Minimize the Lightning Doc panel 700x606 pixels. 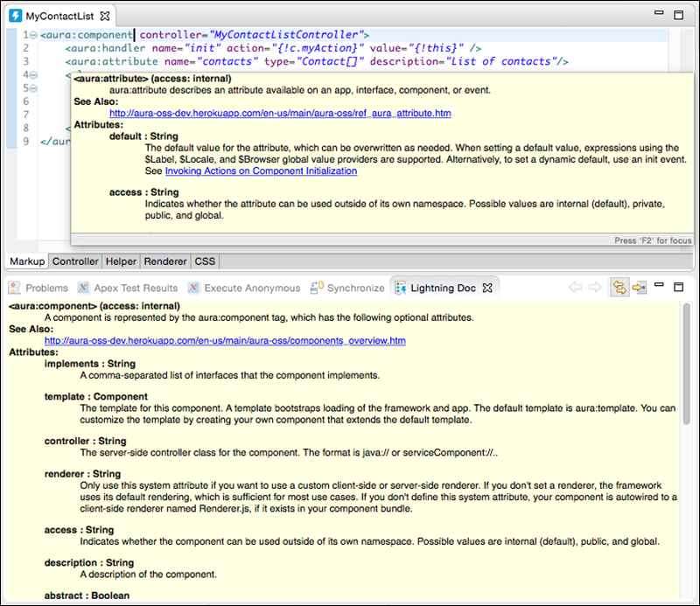click(659, 285)
